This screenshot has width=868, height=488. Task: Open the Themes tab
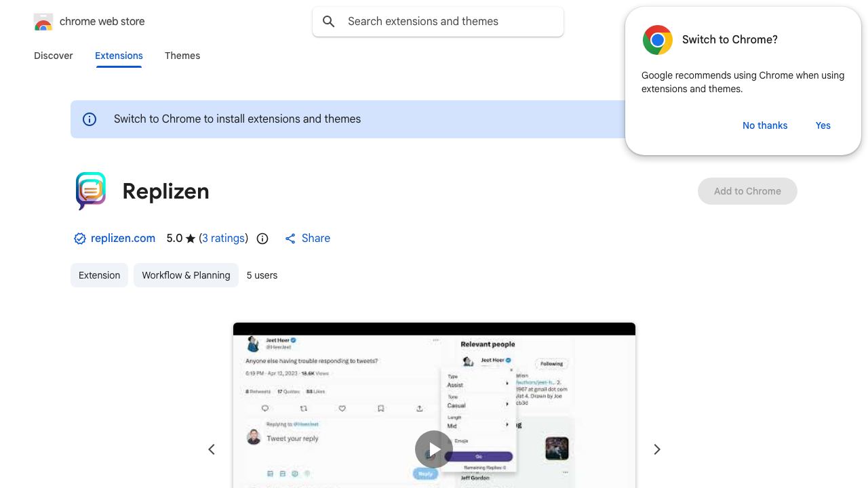(x=182, y=56)
